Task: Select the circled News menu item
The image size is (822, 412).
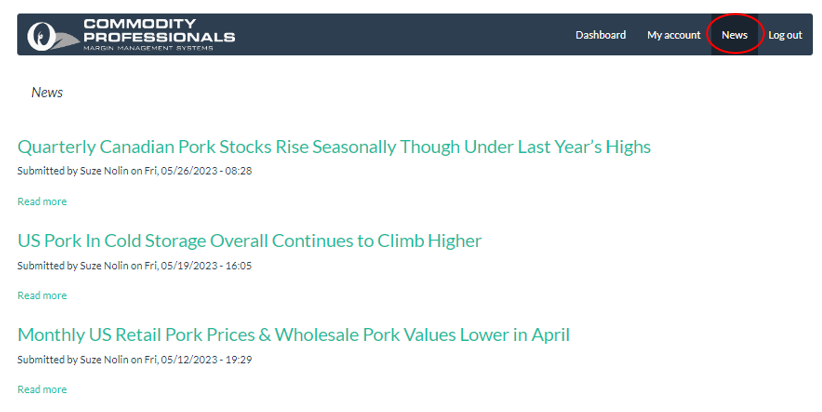Action: 734,35
